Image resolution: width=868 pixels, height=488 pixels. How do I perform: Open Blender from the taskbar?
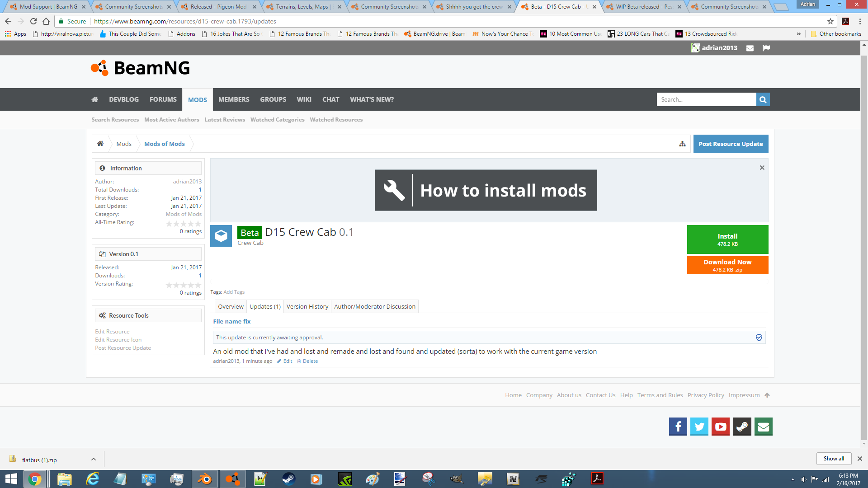[205, 479]
